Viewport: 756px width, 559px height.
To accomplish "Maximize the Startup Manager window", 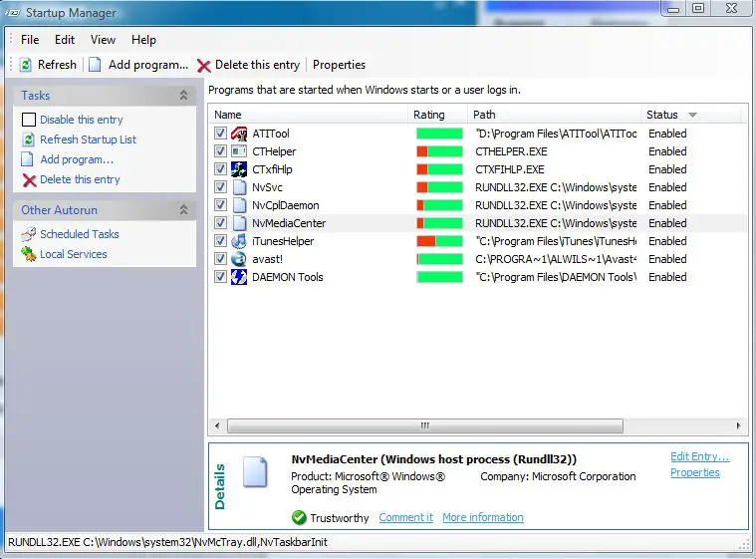I will [698, 8].
